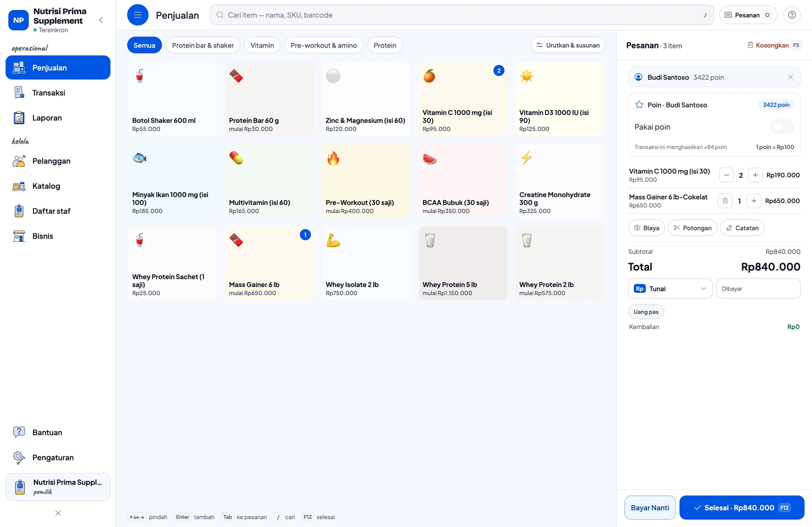The height and width of the screenshot is (527, 812).
Task: Toggle the Pakai poin switch
Action: point(782,127)
